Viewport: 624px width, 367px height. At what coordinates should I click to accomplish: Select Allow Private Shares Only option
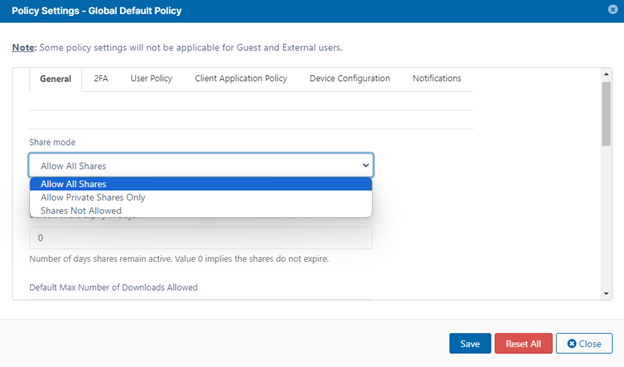(201, 197)
